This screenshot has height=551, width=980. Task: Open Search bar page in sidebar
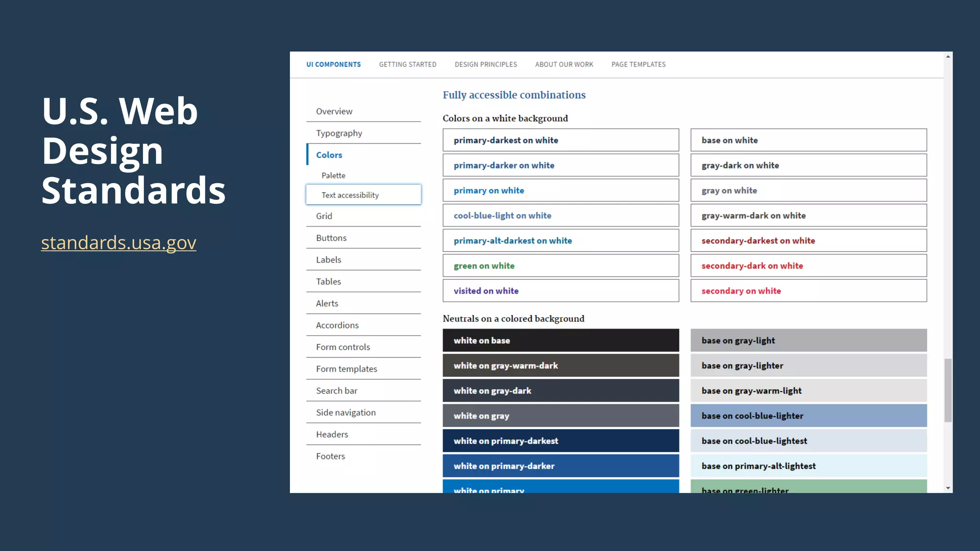[x=364, y=391]
